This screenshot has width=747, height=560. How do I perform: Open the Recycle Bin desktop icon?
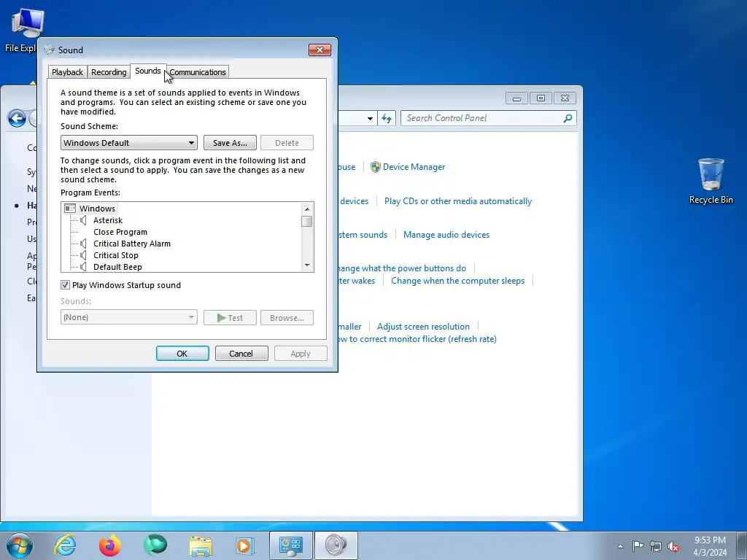tap(711, 182)
